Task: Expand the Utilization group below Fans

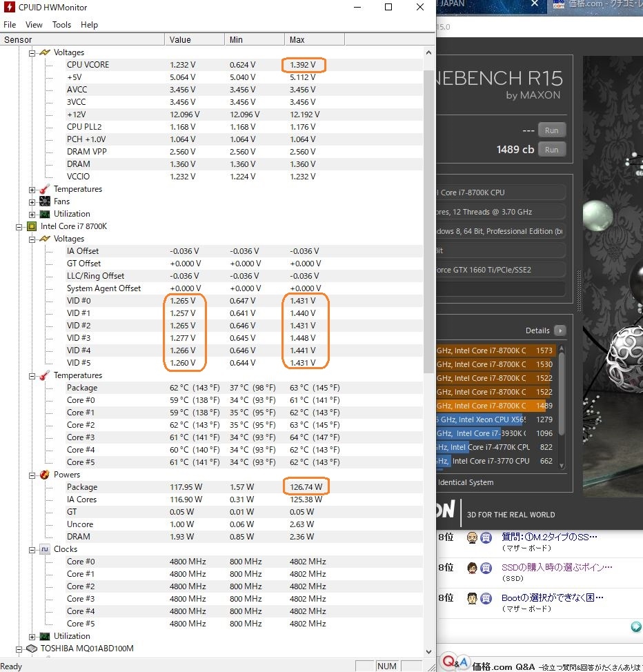Action: click(32, 215)
